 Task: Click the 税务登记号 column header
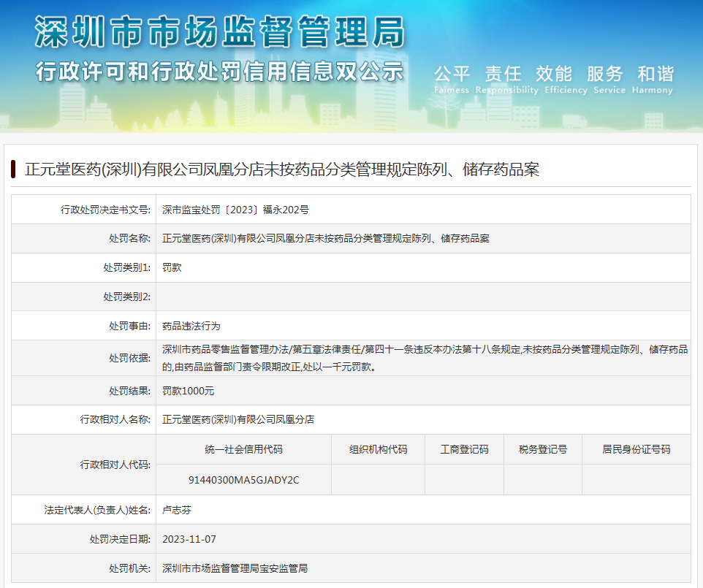(x=542, y=449)
